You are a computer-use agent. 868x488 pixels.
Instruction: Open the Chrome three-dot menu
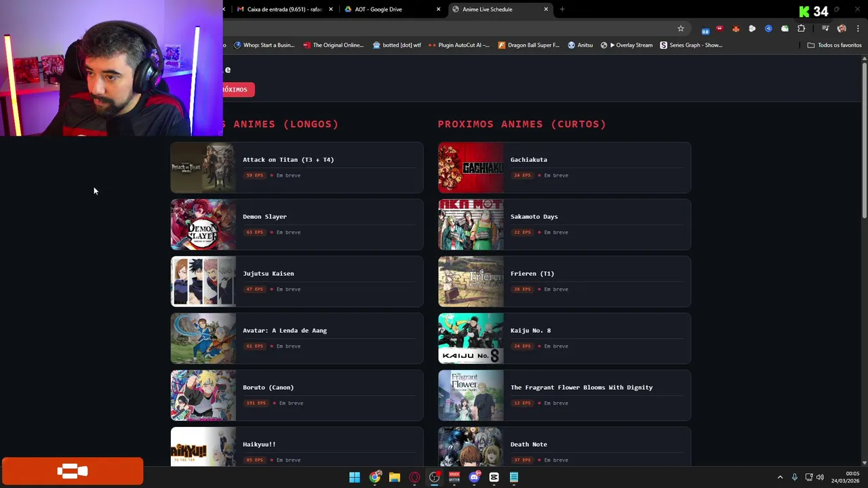(x=859, y=28)
